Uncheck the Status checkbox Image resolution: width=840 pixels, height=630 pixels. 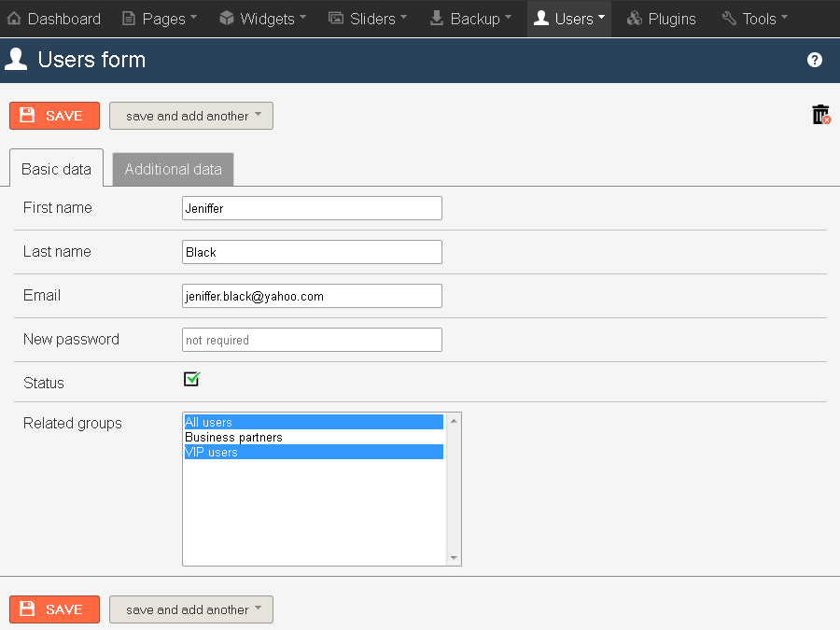(191, 379)
